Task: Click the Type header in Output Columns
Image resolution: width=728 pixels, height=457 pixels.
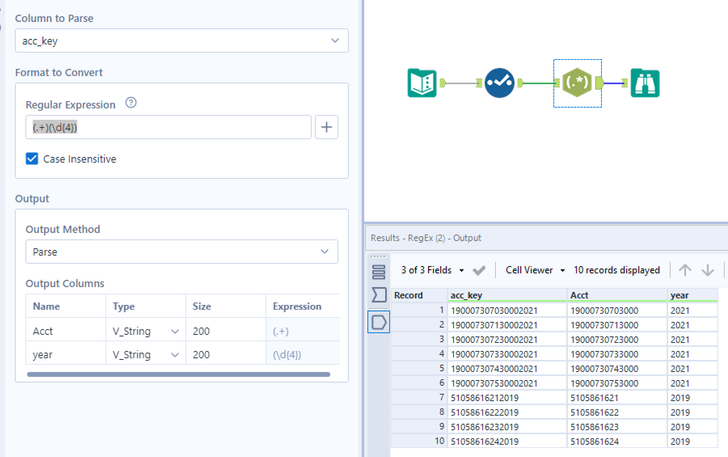Action: pyautogui.click(x=146, y=307)
